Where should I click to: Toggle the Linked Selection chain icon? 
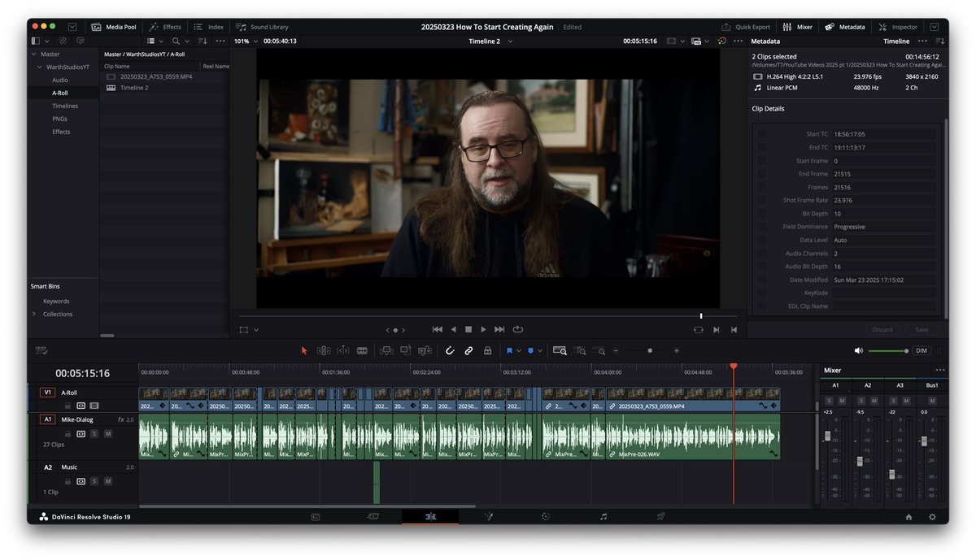tap(468, 350)
